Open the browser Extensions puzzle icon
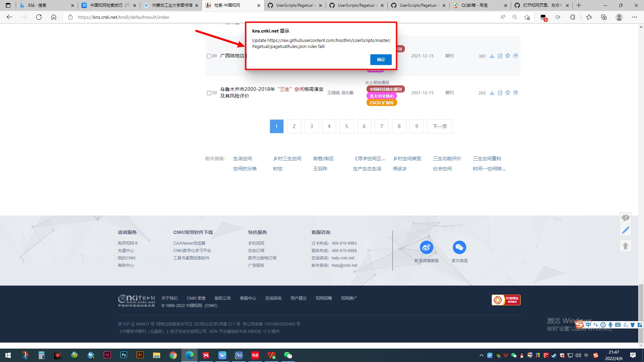 point(573,17)
